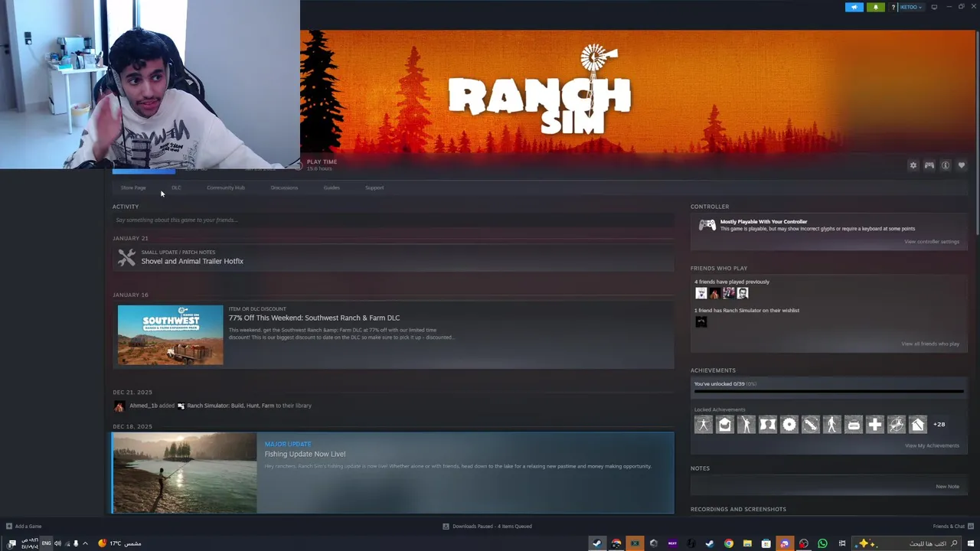This screenshot has width=980, height=551.
Task: Click Add a Game at bottom
Action: coord(24,526)
